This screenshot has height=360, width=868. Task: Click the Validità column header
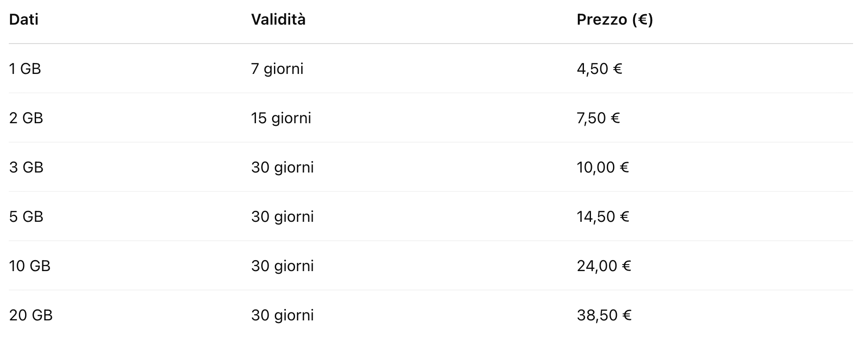click(278, 20)
